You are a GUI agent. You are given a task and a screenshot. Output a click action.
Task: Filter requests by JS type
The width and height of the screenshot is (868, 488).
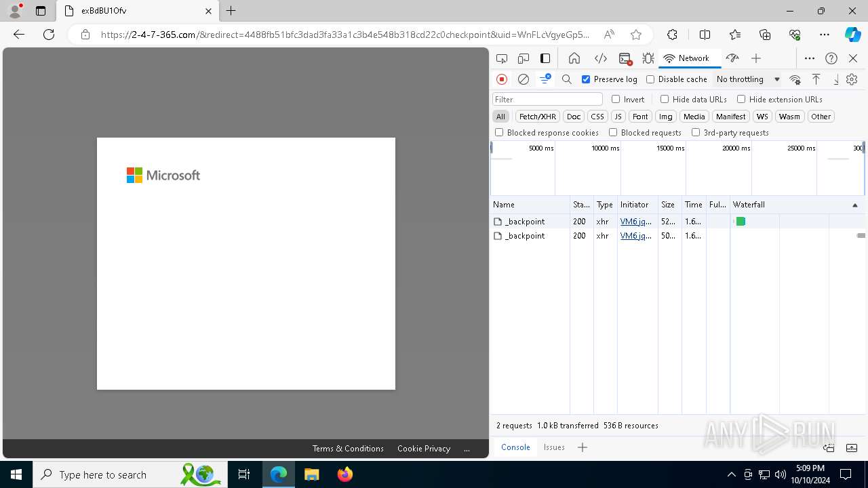[x=618, y=117]
